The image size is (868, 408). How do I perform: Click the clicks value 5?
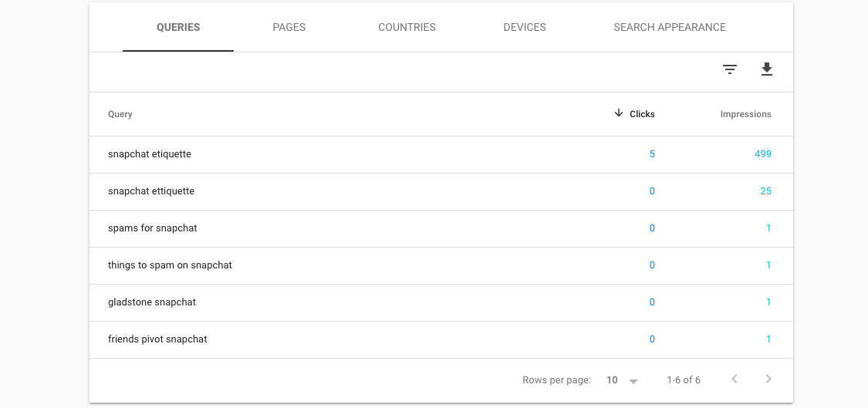click(x=652, y=154)
